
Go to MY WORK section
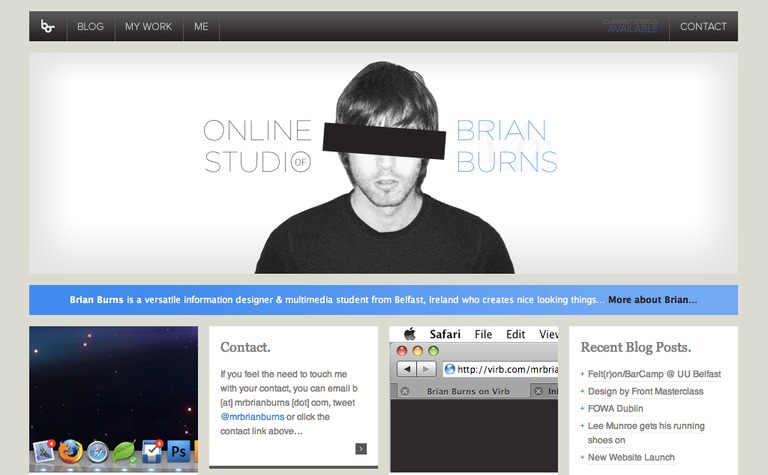(148, 26)
